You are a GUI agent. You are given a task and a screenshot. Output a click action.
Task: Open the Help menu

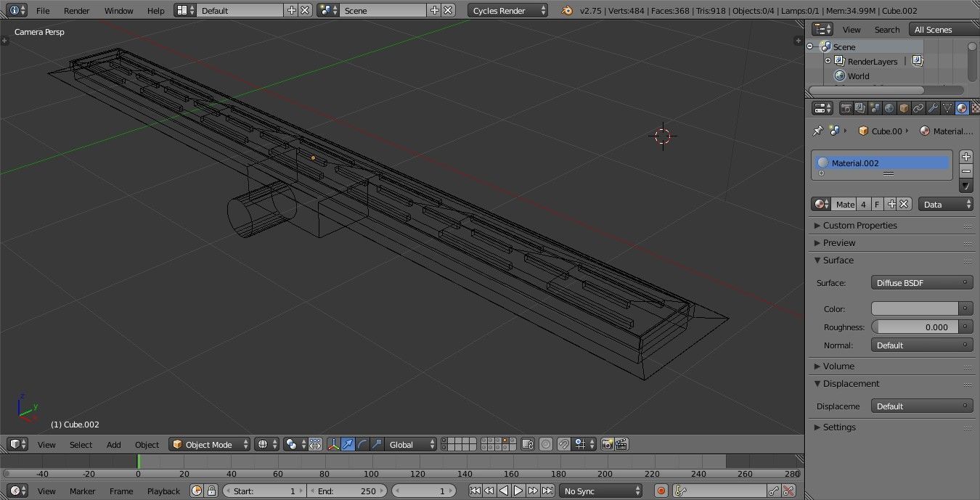[x=155, y=10]
